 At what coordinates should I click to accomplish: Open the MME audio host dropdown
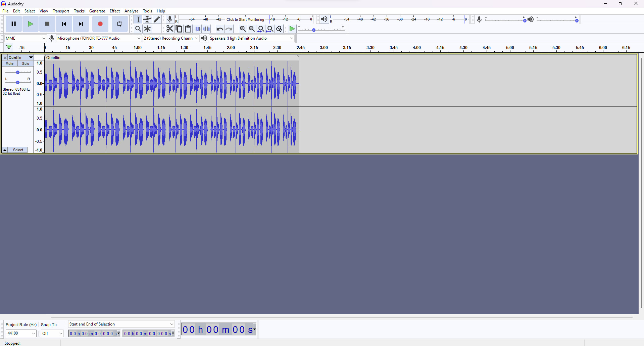pyautogui.click(x=25, y=38)
